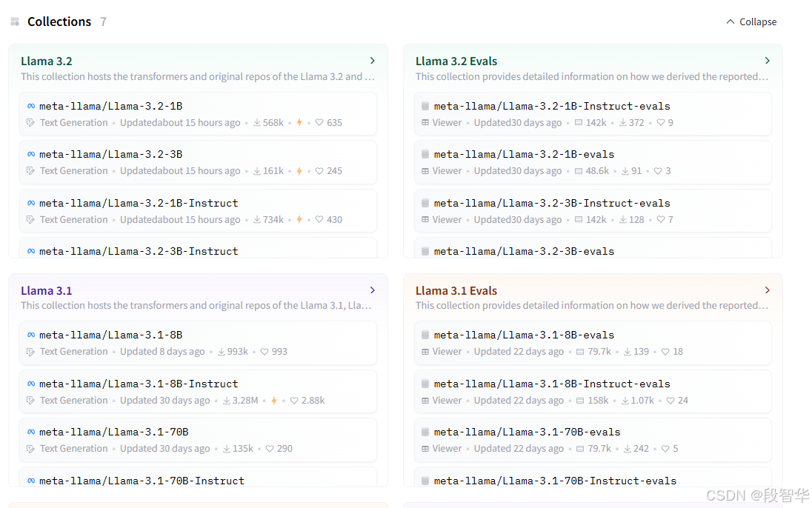Click lightning bolt on Llama-3.1-8B-Instruct row
This screenshot has height=508, width=812.
(x=274, y=401)
